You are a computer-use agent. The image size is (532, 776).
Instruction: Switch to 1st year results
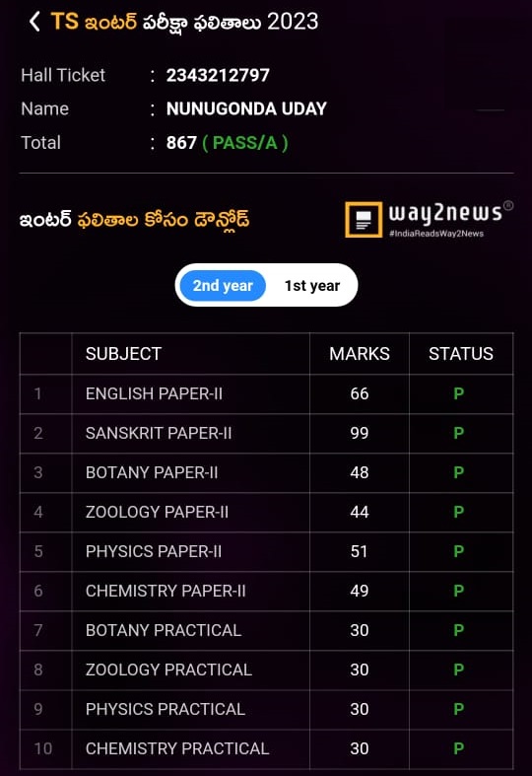pos(312,286)
